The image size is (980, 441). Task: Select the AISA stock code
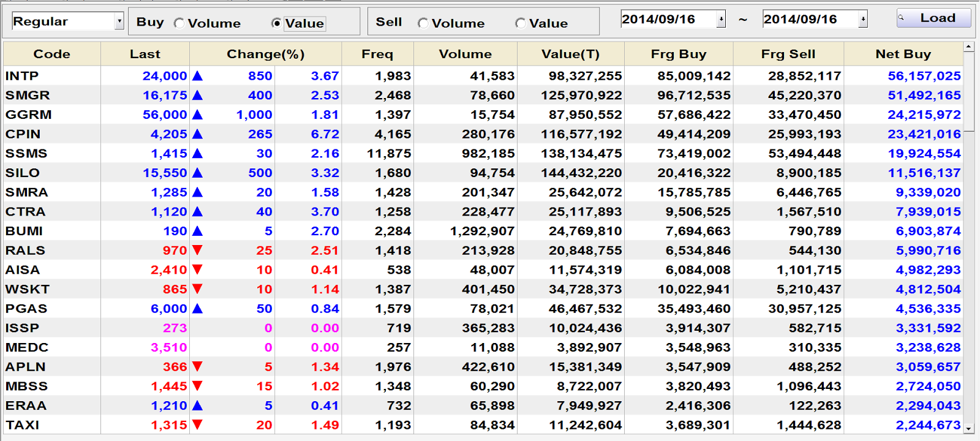pyautogui.click(x=23, y=270)
